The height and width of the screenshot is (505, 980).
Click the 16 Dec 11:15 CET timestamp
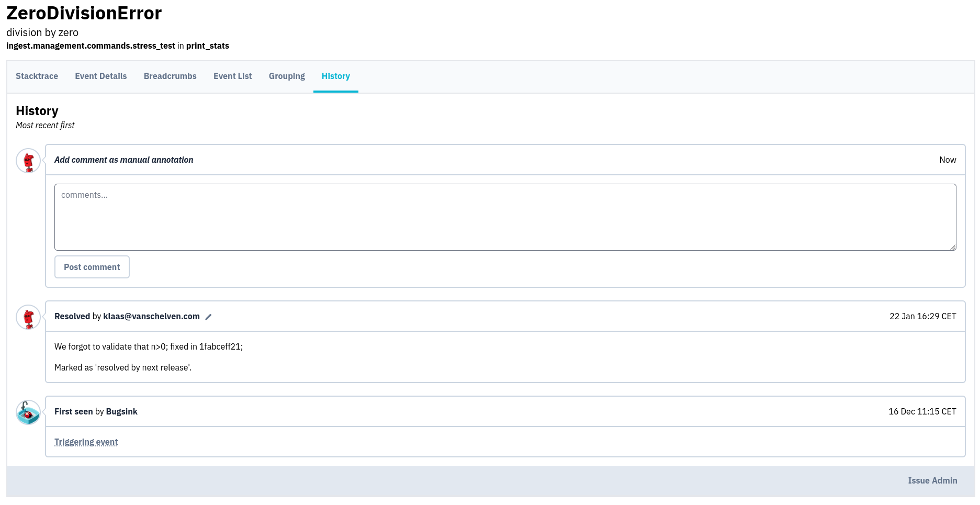[x=922, y=412]
